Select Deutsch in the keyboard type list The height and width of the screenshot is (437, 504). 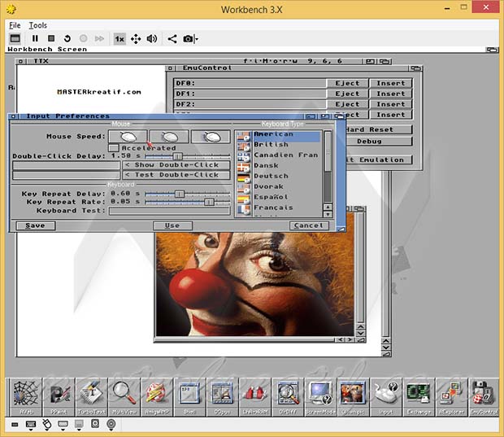[271, 176]
